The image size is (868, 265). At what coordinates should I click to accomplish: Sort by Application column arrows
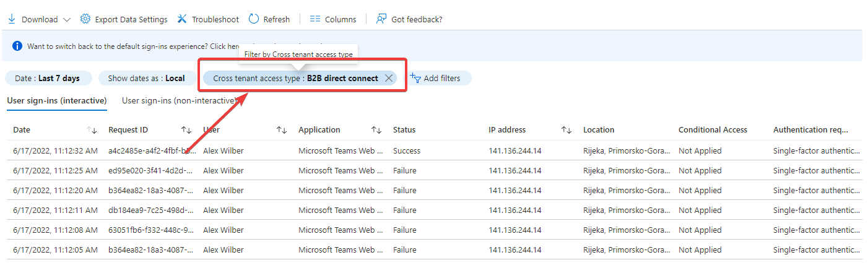(x=376, y=130)
